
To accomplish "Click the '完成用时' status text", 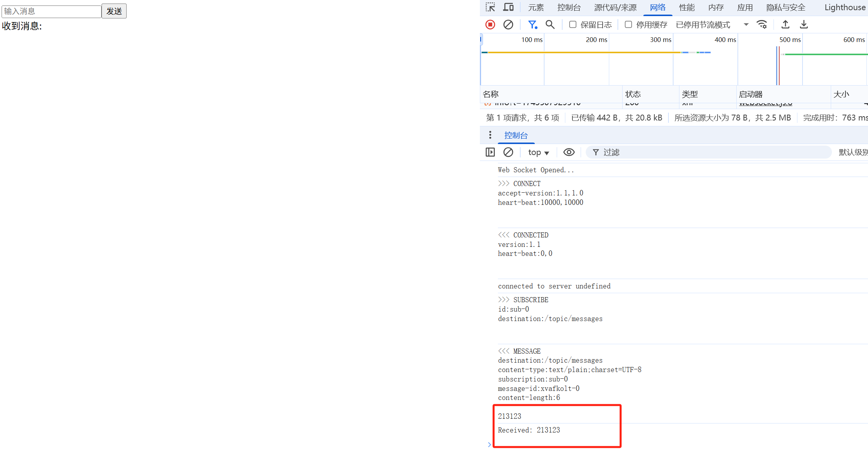I will [x=835, y=118].
